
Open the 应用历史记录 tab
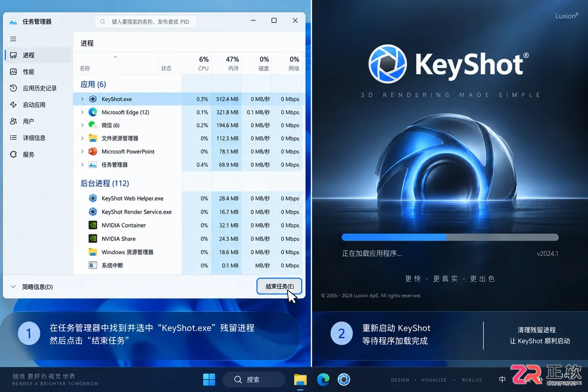38,88
